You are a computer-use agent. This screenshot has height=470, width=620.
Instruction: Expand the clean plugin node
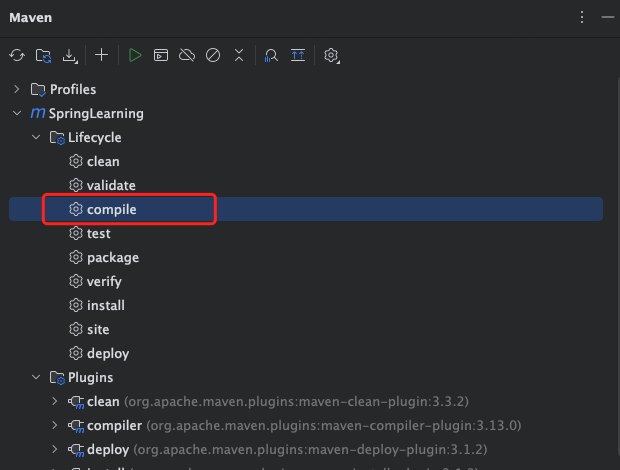55,401
